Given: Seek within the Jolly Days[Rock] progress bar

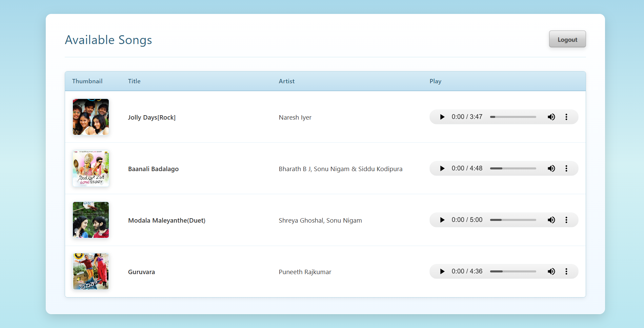Looking at the screenshot, I should click(513, 117).
